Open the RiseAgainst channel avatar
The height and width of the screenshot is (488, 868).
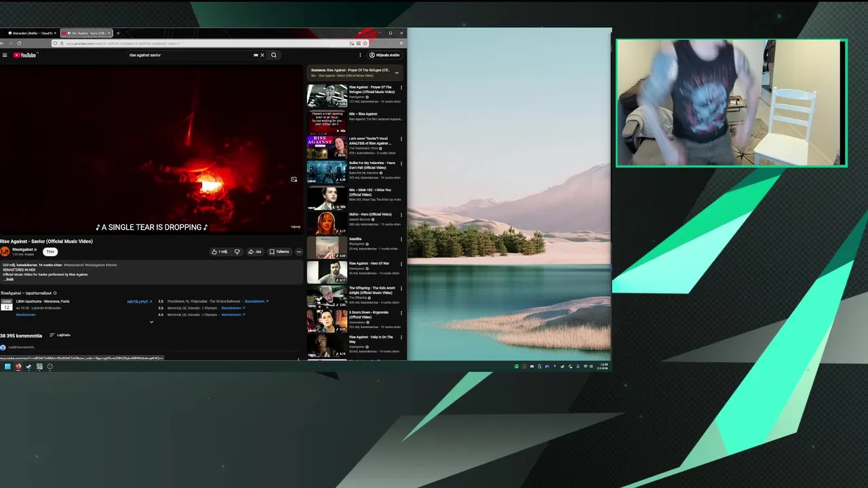(5, 251)
